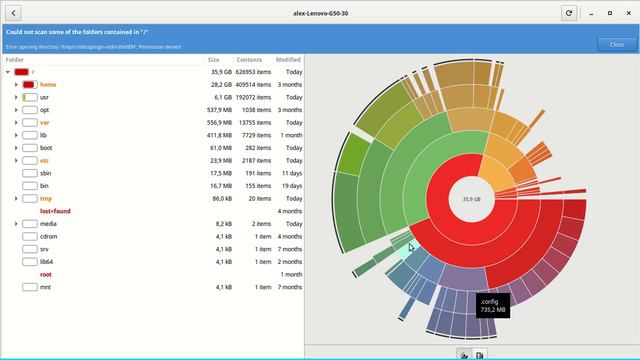This screenshot has width=640, height=360.
Task: Click the green usage bar for usr
Action: pos(30,97)
